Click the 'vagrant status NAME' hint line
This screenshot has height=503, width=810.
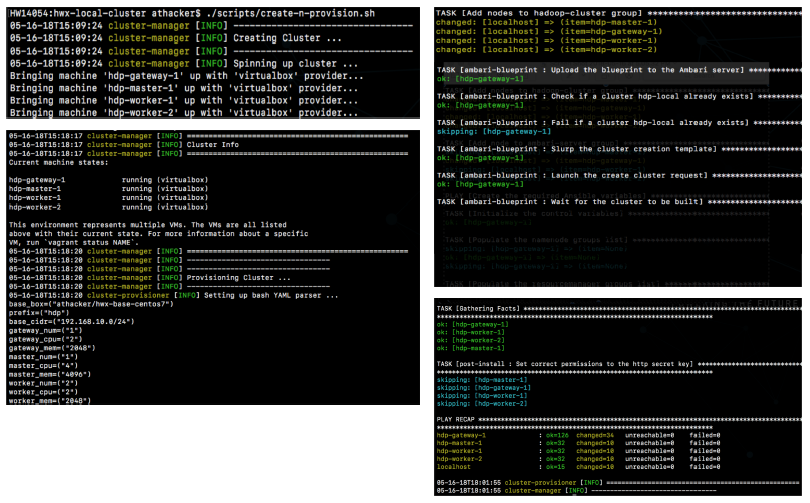[x=74, y=243]
